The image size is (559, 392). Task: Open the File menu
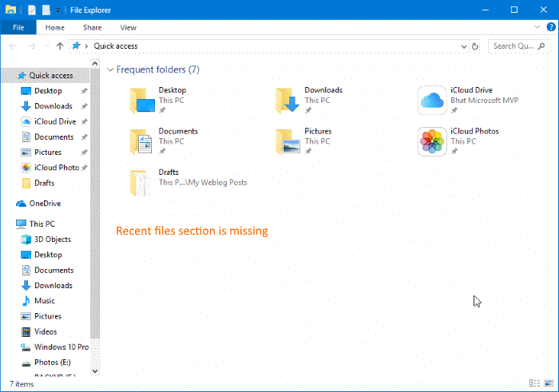coord(18,27)
